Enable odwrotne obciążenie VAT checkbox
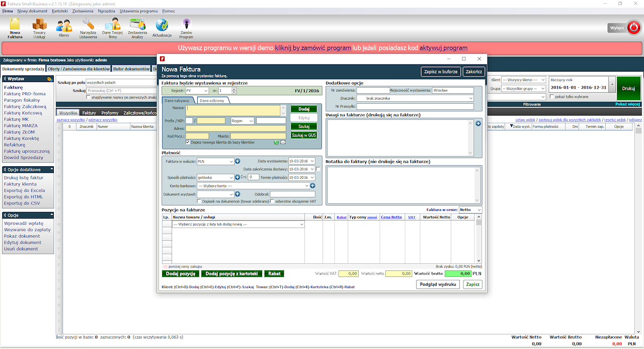644x349 pixels. point(272,201)
